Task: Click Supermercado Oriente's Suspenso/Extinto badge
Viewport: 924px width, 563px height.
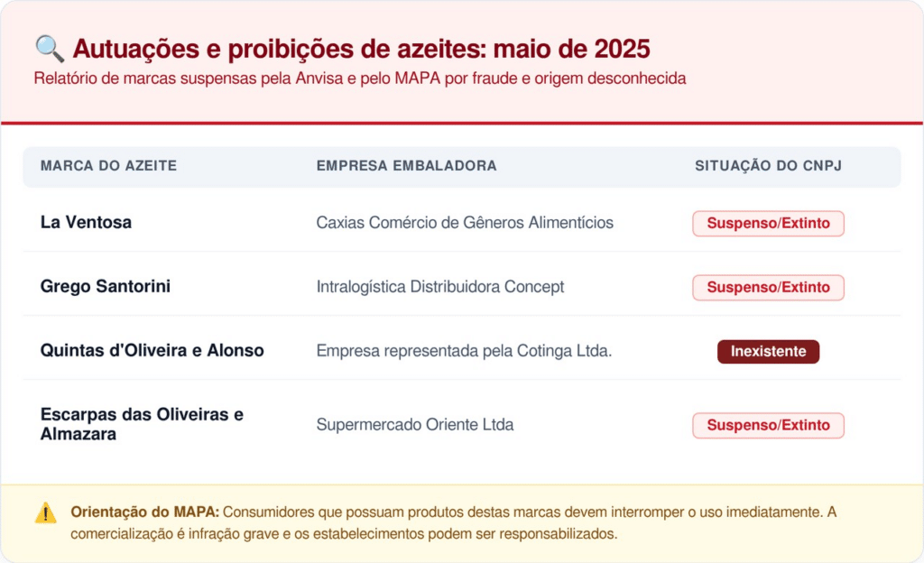Action: point(768,425)
